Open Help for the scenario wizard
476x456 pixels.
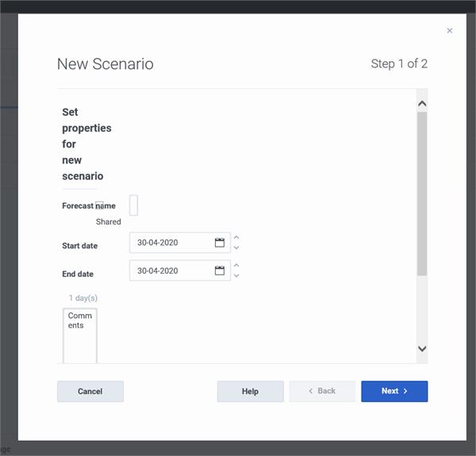pos(250,392)
